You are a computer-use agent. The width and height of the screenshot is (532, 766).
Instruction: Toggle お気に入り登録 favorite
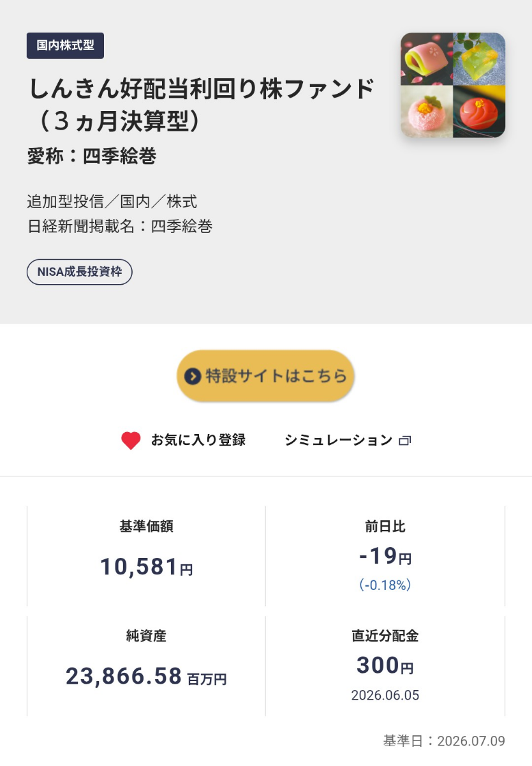coord(183,440)
